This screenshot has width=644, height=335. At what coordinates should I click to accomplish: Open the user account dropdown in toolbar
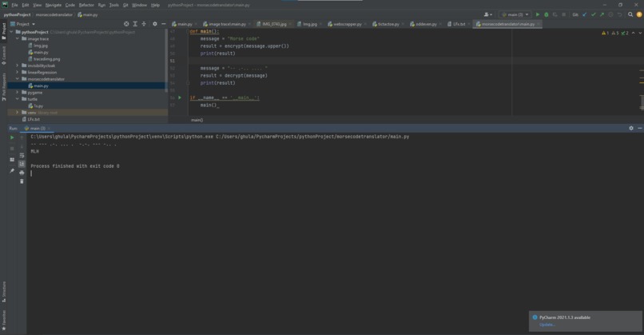pyautogui.click(x=488, y=14)
